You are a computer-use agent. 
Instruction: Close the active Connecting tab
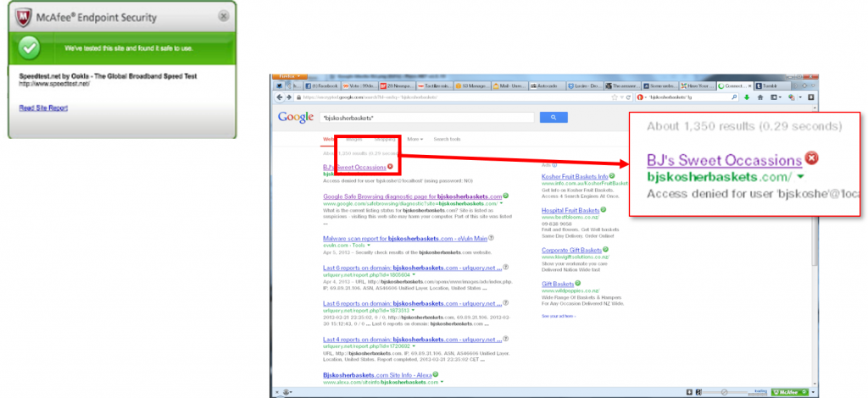[x=750, y=86]
